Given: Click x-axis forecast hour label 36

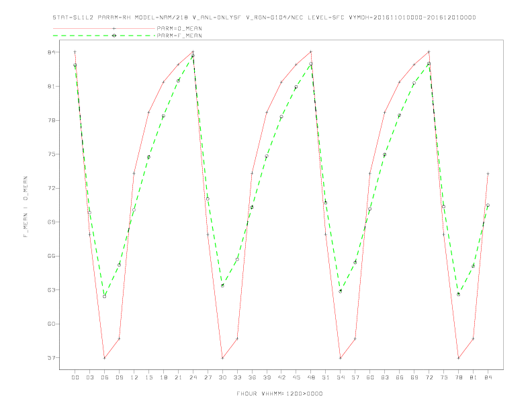Looking at the screenshot, I should [252, 377].
